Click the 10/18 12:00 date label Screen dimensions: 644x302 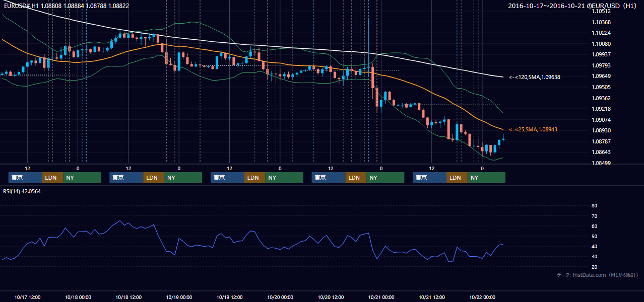(x=128, y=297)
